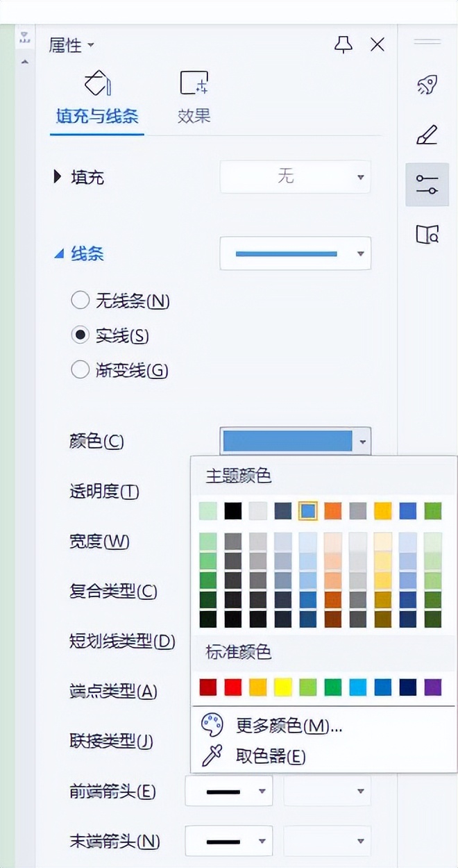Screen dimensions: 458x868
Task: Open the fill type dropdown showing 无
Action: [x=296, y=177]
